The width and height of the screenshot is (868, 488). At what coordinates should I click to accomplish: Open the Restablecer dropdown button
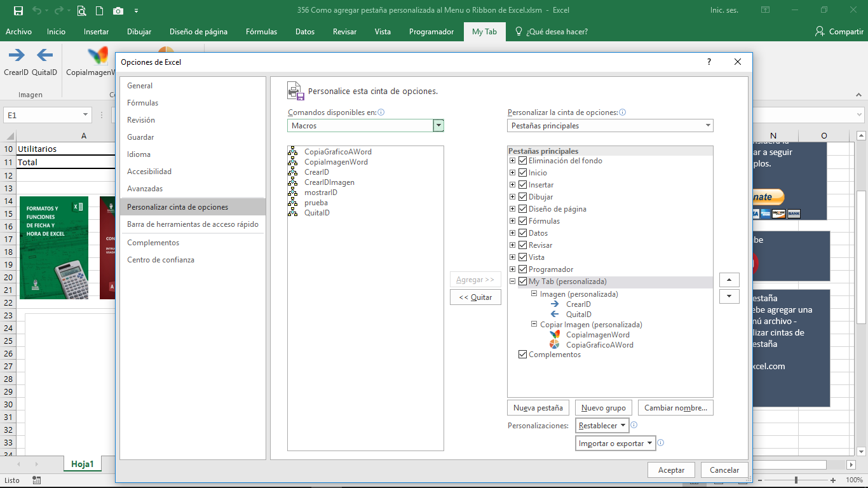602,425
